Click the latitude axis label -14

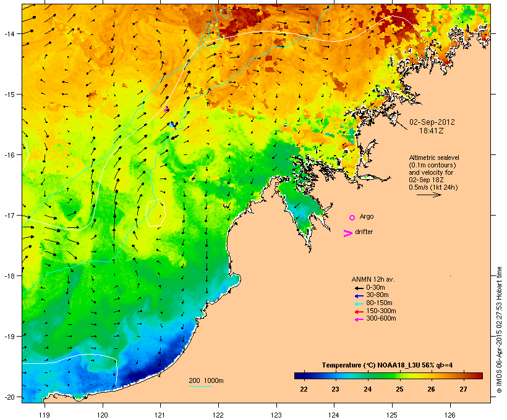coord(9,34)
